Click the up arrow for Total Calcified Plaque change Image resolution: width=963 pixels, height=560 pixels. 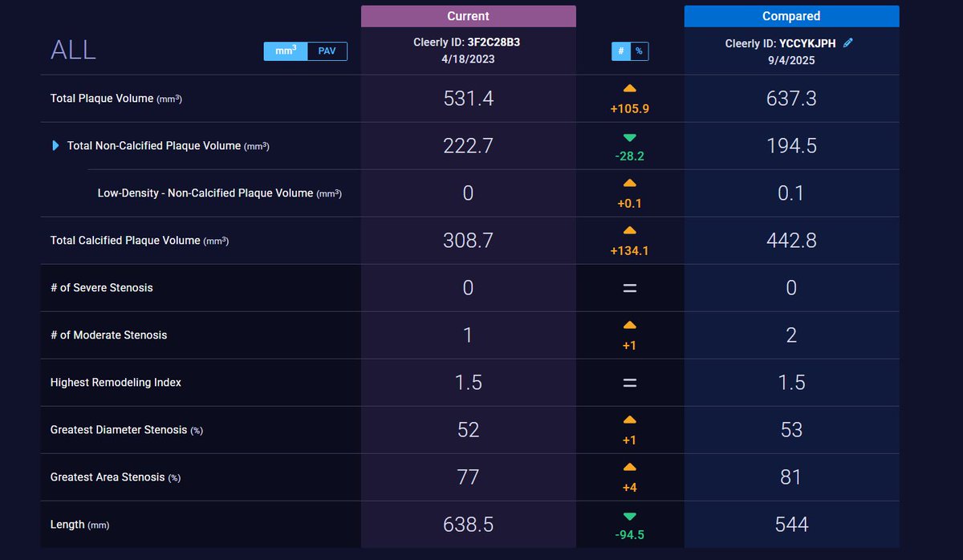click(629, 232)
